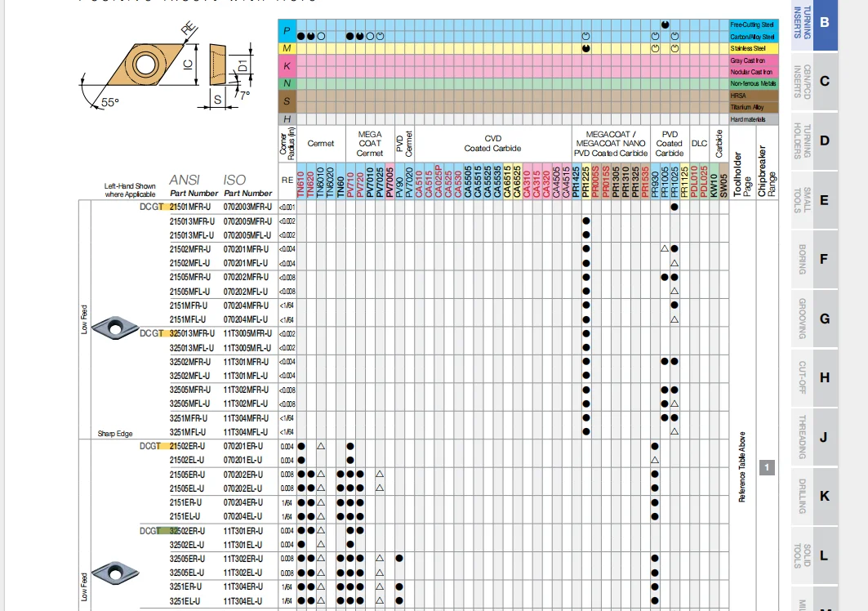868x611 pixels.
Task: Click the gray H material class label
Action: [x=287, y=119]
